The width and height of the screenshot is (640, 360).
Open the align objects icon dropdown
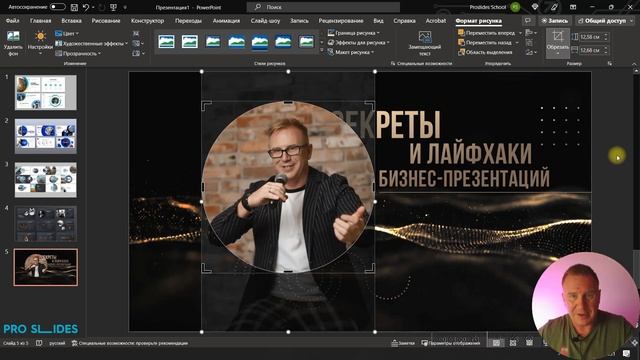coord(531,33)
